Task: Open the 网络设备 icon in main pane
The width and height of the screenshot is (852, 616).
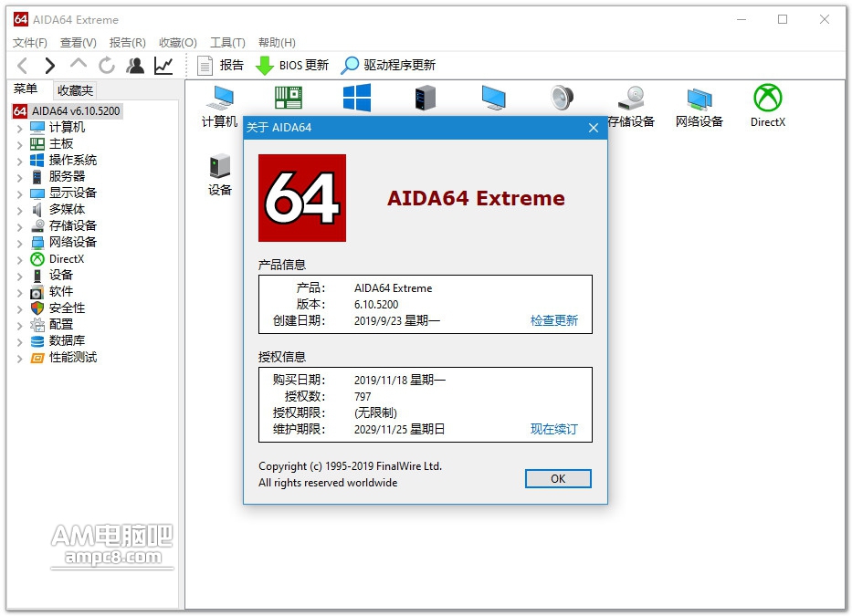Action: (x=699, y=107)
